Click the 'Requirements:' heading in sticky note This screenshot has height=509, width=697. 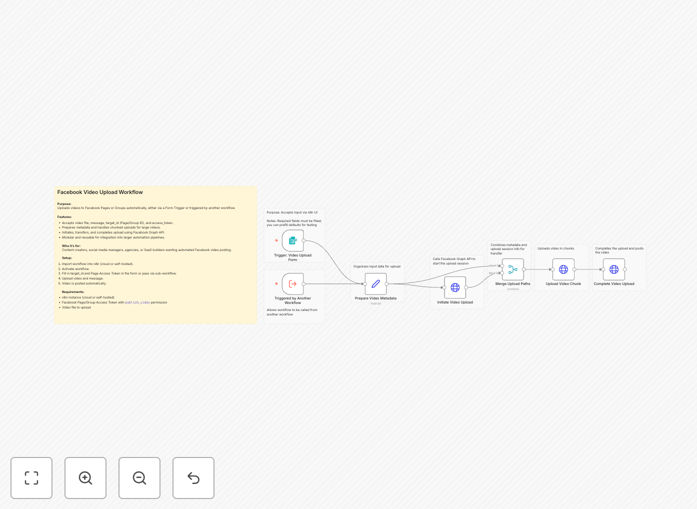(73, 292)
